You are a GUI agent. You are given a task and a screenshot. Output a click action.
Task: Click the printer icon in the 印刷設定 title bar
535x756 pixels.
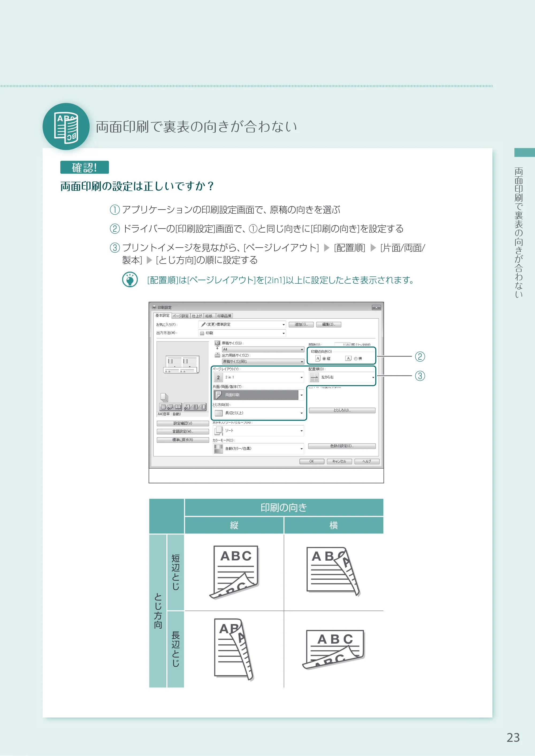pyautogui.click(x=154, y=307)
